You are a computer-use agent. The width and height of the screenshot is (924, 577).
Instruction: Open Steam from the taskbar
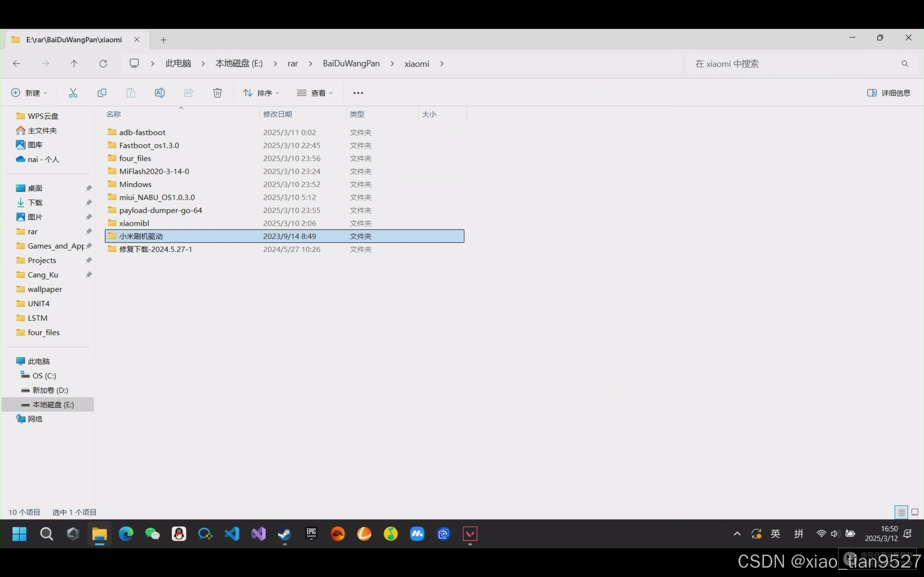click(x=284, y=533)
